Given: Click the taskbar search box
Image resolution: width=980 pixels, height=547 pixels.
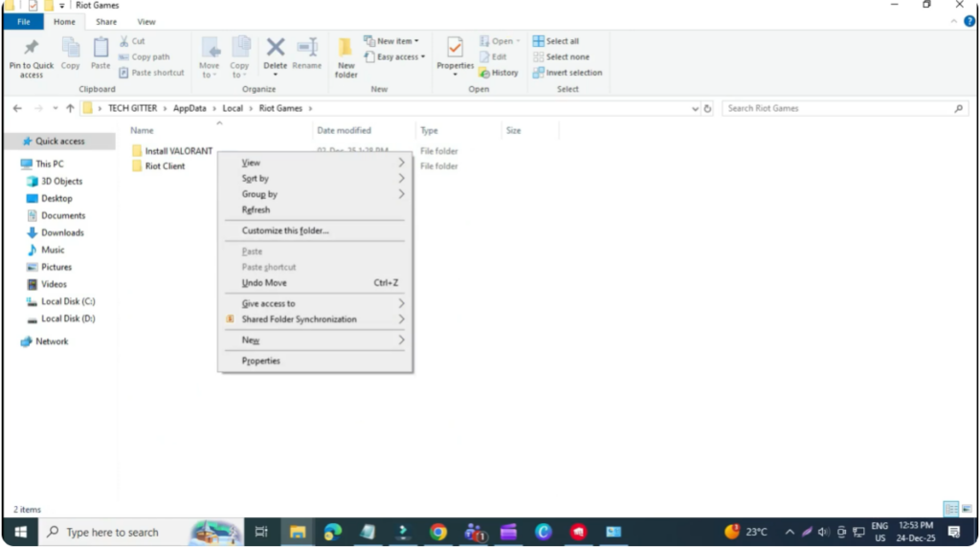Looking at the screenshot, I should (x=142, y=532).
